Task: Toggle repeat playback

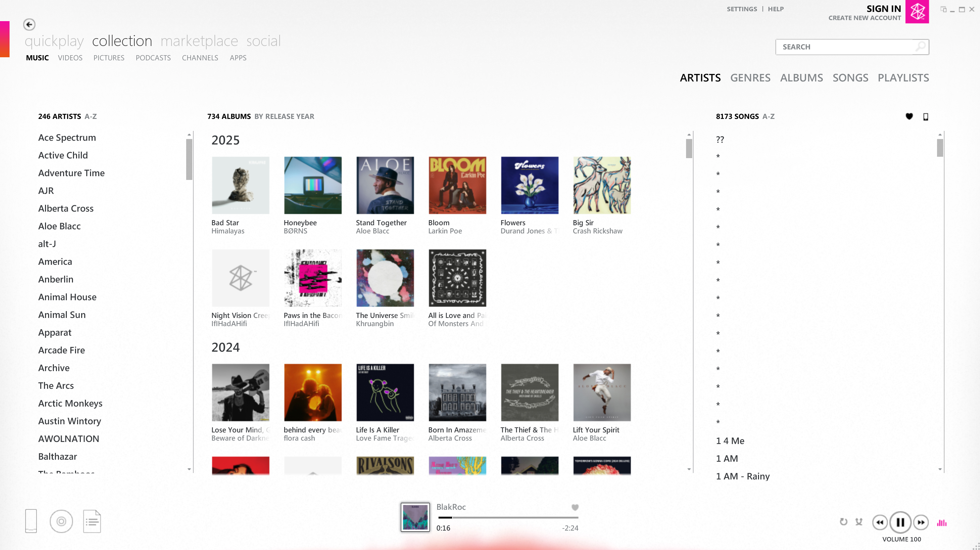Action: [843, 522]
